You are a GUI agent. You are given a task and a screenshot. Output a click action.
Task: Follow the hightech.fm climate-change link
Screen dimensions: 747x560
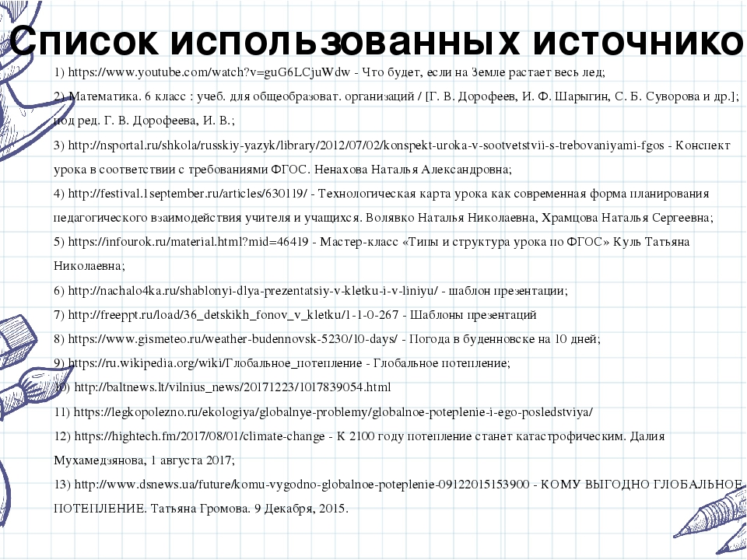pyautogui.click(x=200, y=436)
